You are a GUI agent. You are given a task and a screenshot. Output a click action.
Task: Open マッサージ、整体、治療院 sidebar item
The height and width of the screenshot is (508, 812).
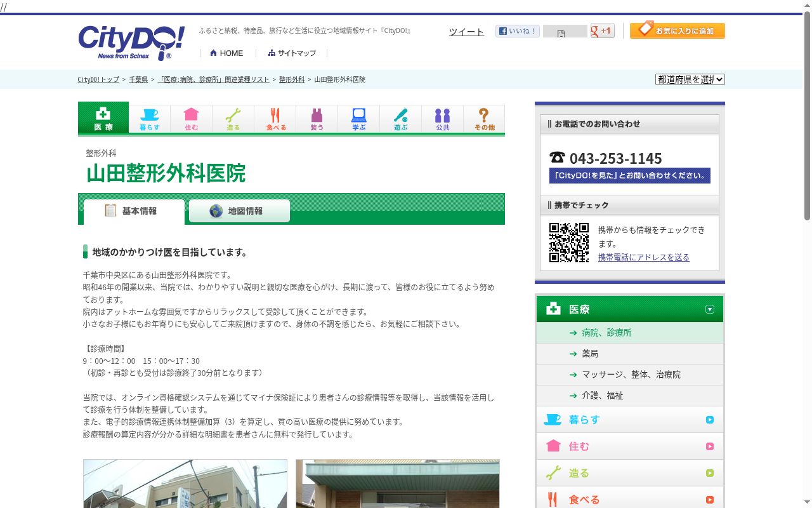tap(630, 375)
